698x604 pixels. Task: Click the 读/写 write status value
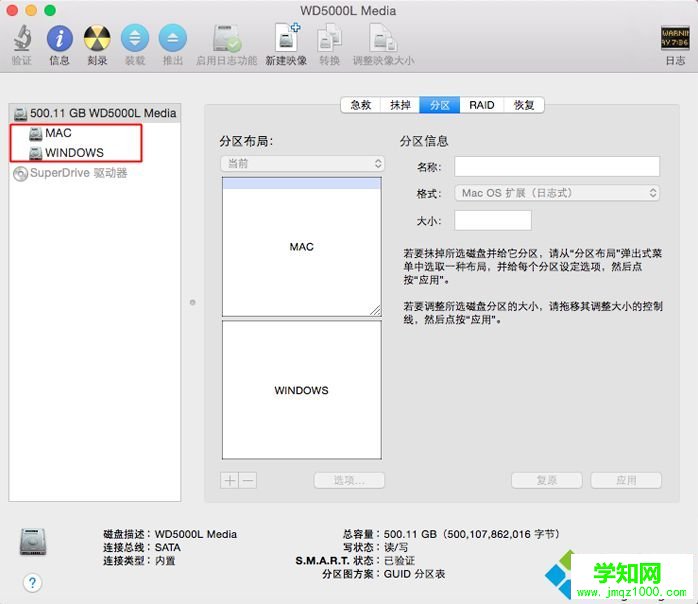tap(396, 547)
